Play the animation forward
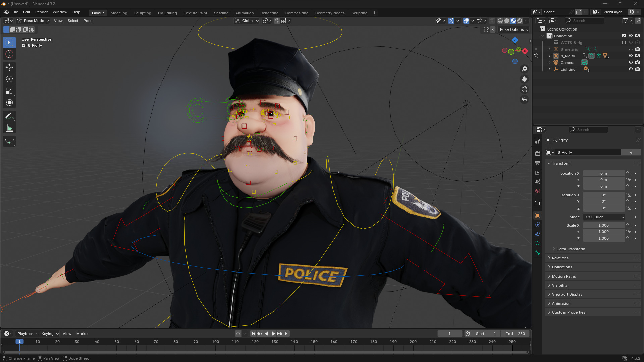This screenshot has height=362, width=644. pyautogui.click(x=273, y=334)
